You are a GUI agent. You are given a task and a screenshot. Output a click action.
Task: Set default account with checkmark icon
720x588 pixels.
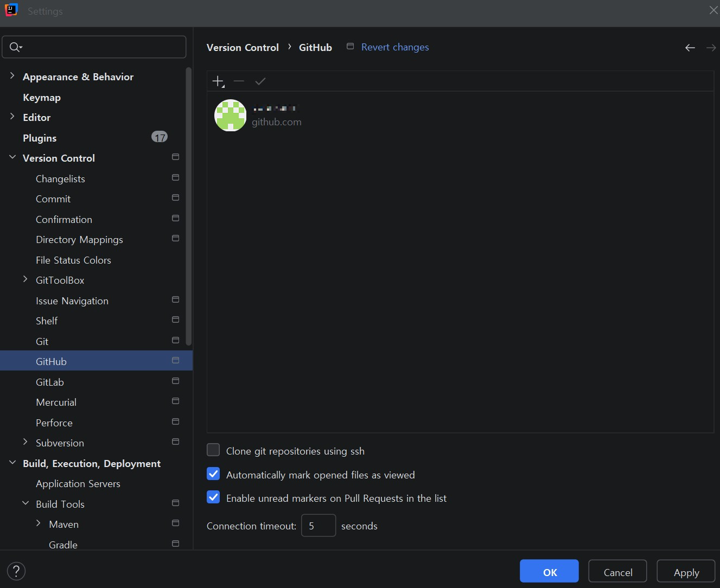pos(260,81)
